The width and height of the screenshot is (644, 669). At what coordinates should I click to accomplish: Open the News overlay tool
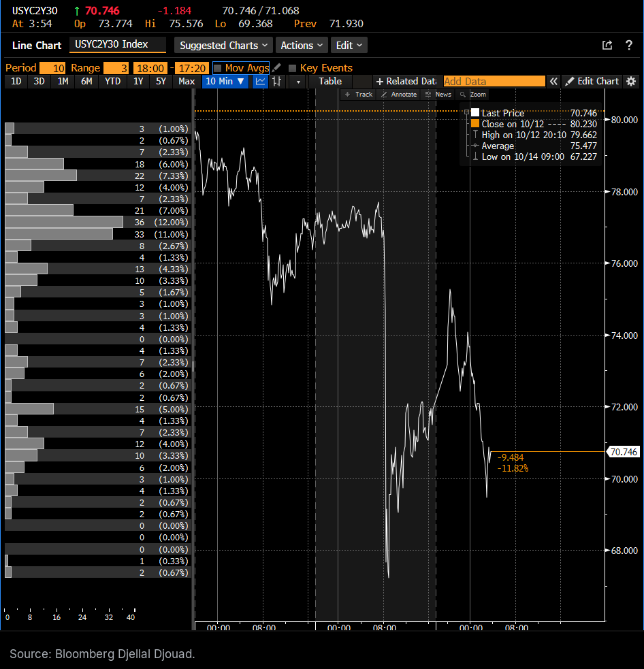pos(438,95)
